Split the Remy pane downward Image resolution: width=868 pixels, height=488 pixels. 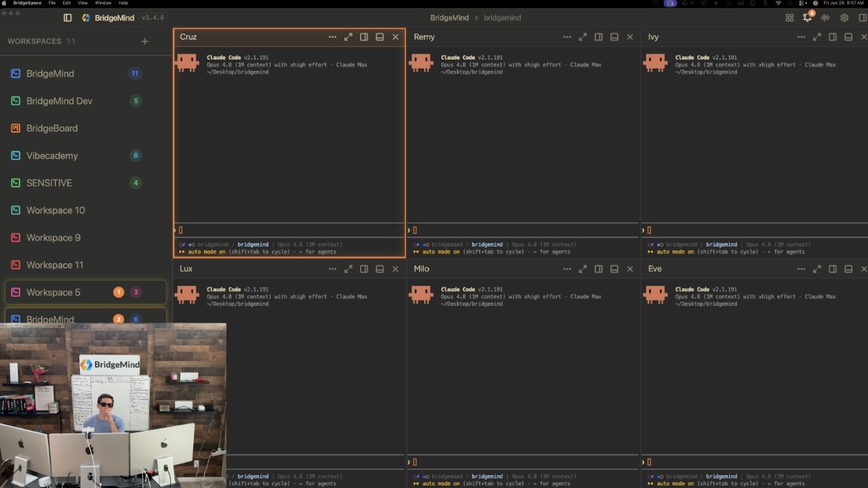(x=614, y=37)
